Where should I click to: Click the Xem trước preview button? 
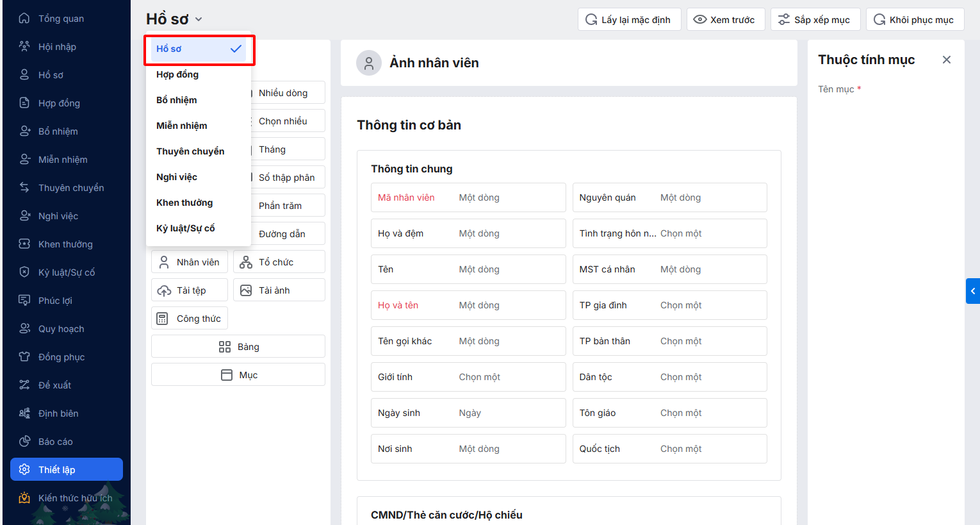pyautogui.click(x=726, y=20)
